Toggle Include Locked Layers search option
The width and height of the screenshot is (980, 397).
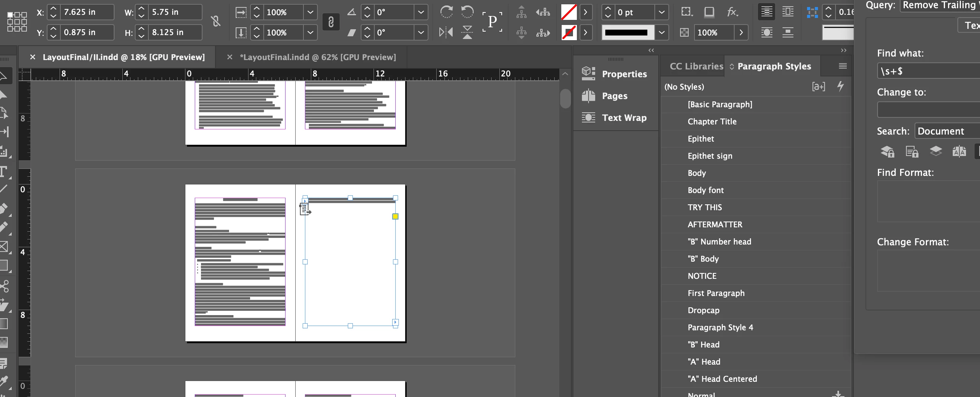(x=888, y=151)
